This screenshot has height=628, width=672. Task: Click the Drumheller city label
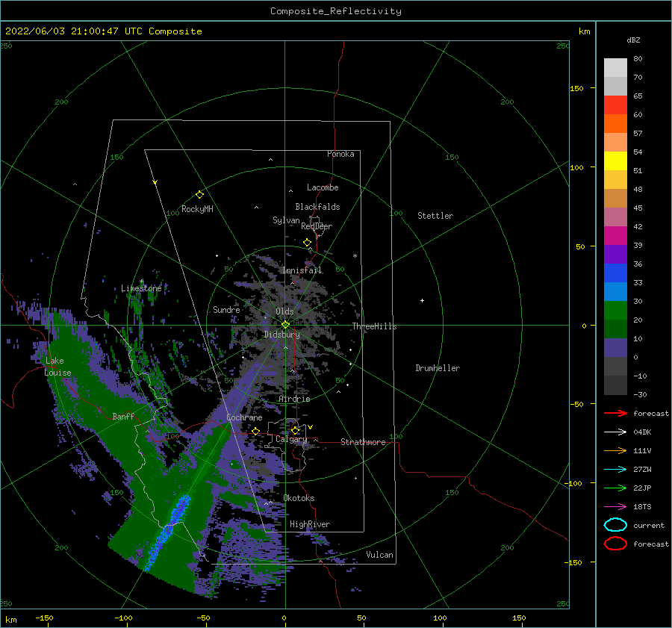point(438,368)
